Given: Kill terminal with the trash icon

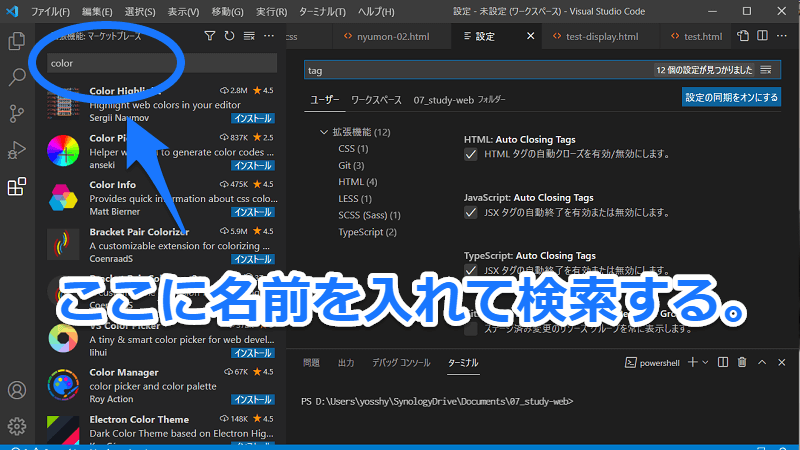Looking at the screenshot, I should point(744,362).
